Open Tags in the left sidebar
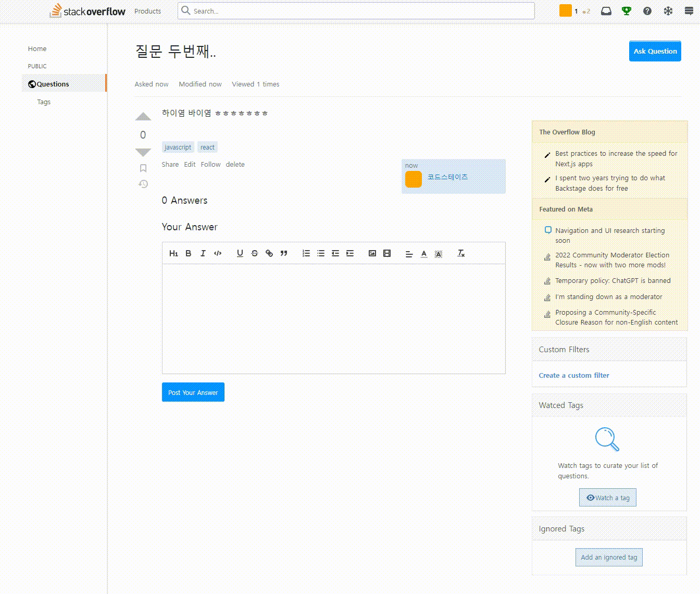700x594 pixels. [44, 102]
